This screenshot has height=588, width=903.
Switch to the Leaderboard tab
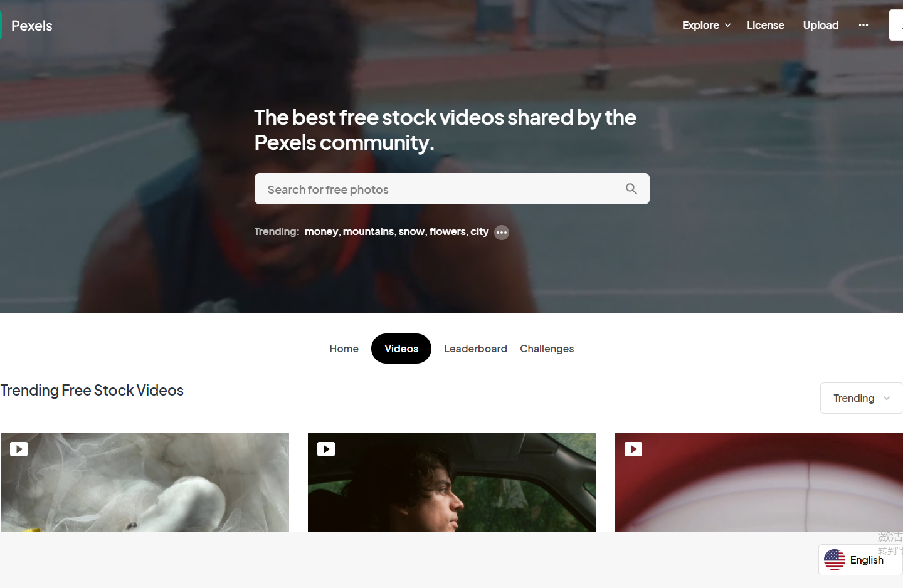pyautogui.click(x=475, y=349)
